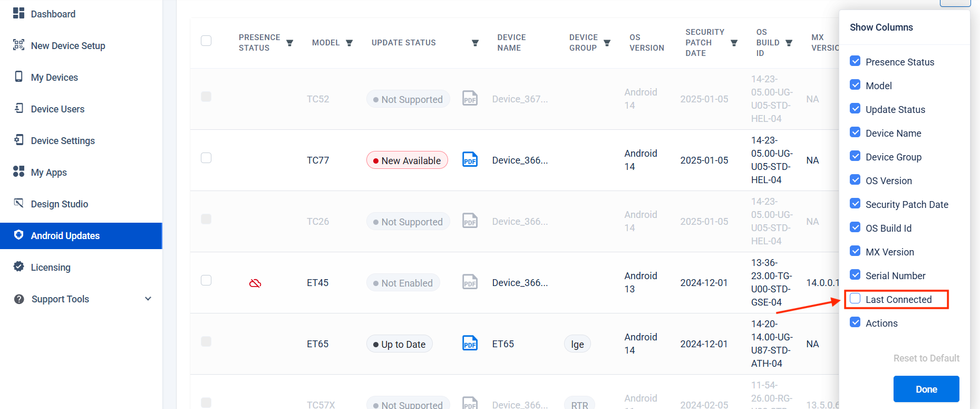The image size is (980, 409).
Task: Enable the Last Connected column checkbox
Action: point(855,299)
